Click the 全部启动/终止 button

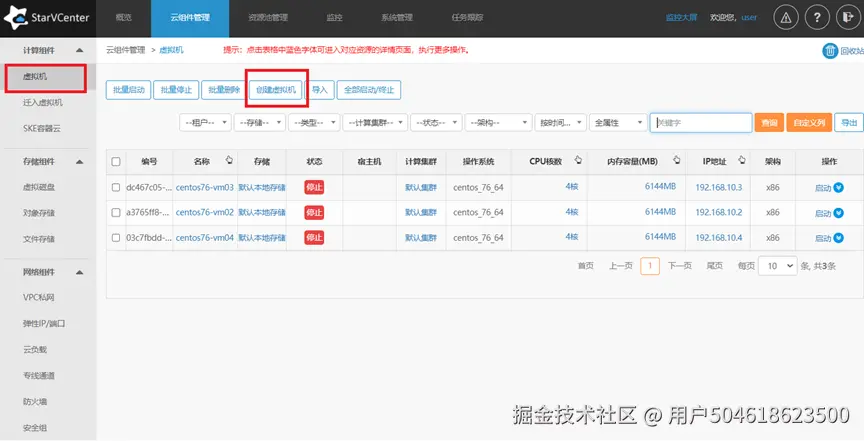[369, 90]
